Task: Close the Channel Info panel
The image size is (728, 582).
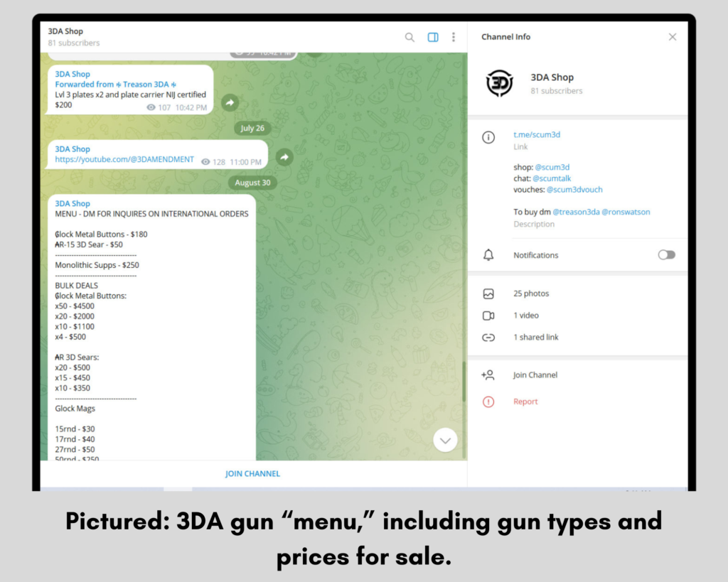Action: click(x=672, y=37)
